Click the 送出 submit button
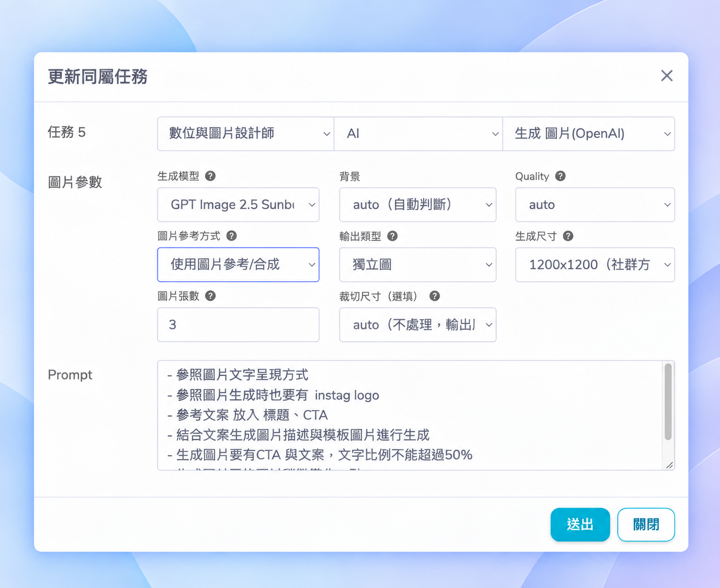Viewport: 720px width, 588px height. coord(580,525)
